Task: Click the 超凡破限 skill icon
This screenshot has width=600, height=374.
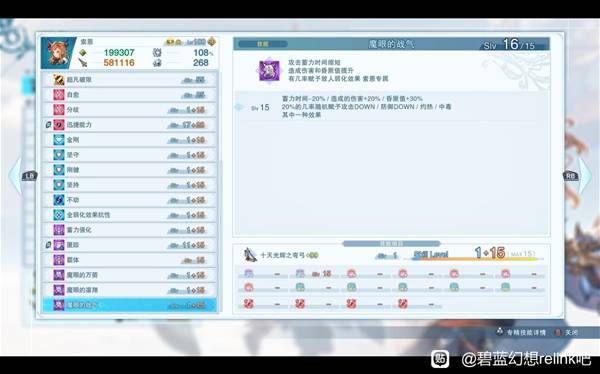Action: 59,80
